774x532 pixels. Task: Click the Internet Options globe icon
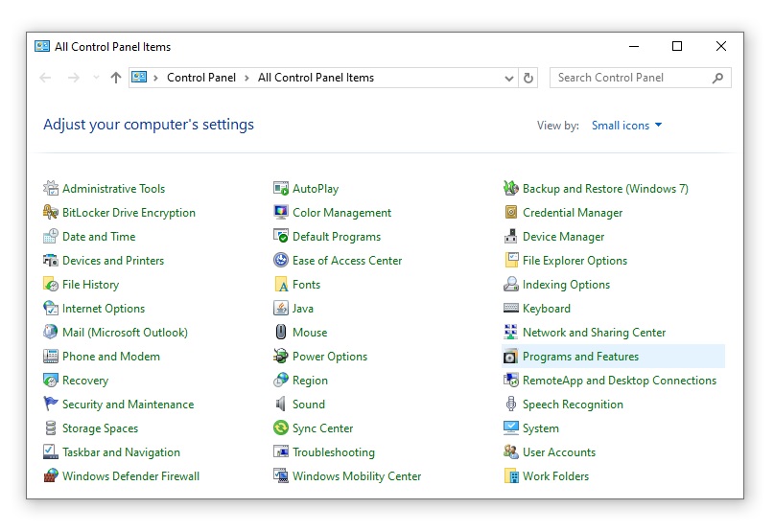(50, 308)
